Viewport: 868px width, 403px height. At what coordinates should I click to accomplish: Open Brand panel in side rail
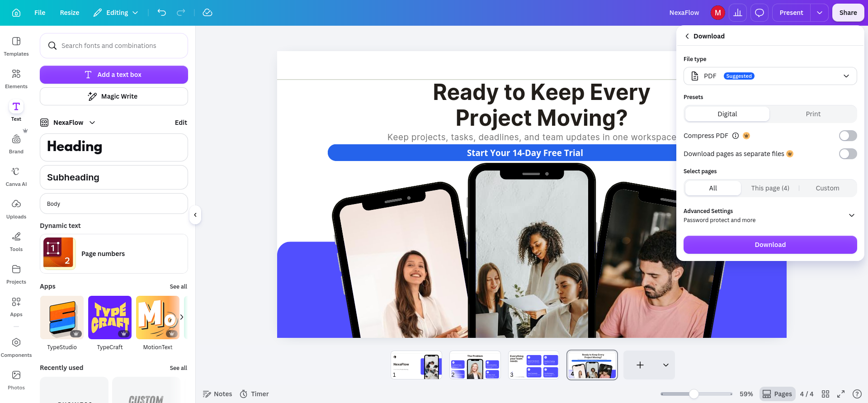coord(16,144)
